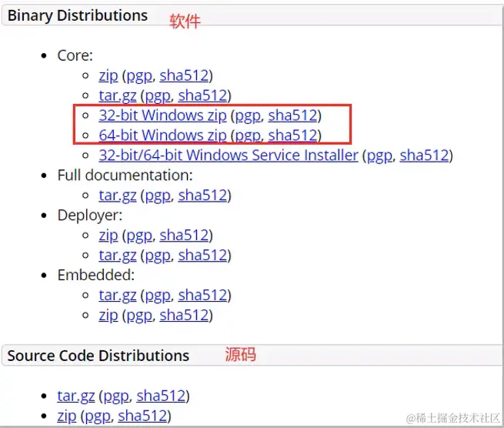Open pgp for 32-bit Windows zip
Image resolution: width=504 pixels, height=428 pixels.
point(248,116)
